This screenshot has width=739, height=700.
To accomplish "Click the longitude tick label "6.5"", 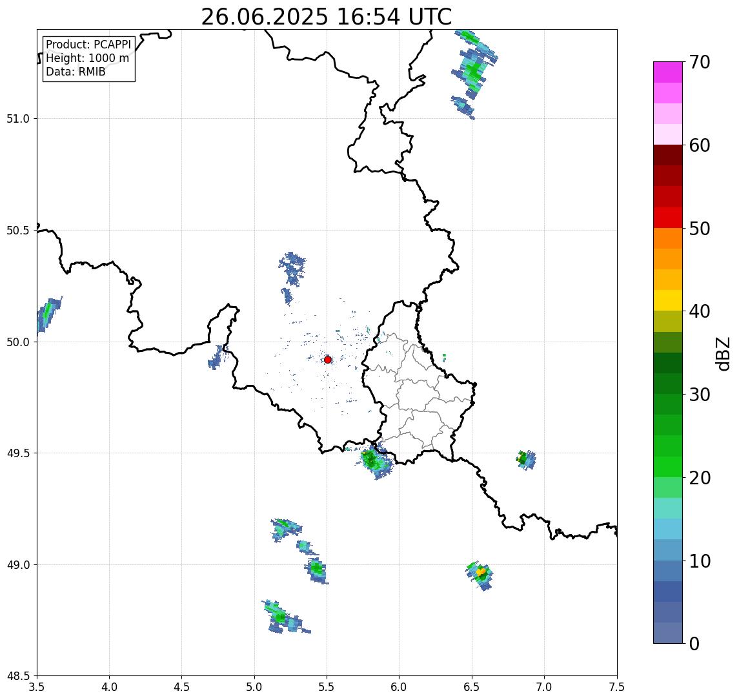I will coord(472,687).
